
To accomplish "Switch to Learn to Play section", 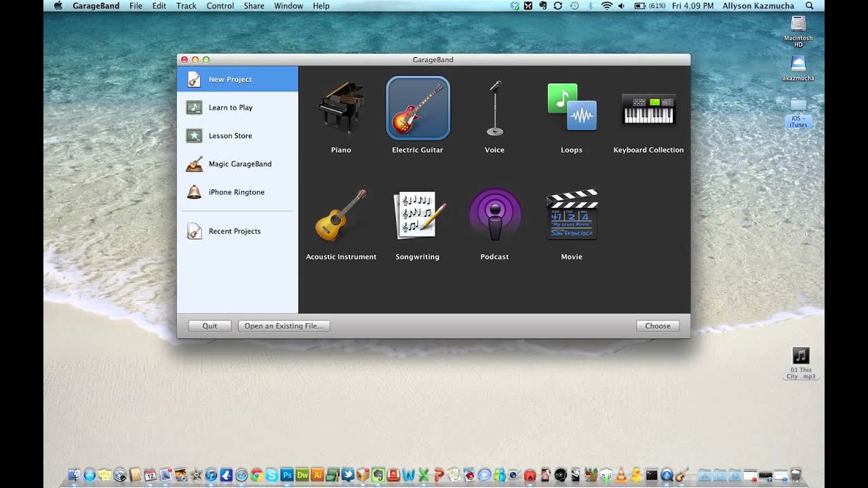I will [237, 107].
